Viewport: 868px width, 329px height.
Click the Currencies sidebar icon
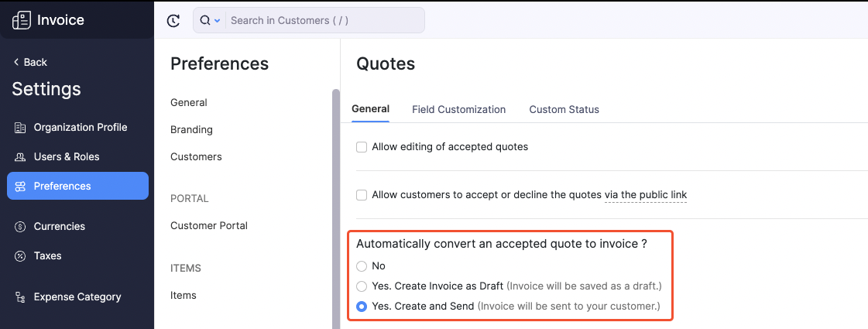pyautogui.click(x=20, y=227)
